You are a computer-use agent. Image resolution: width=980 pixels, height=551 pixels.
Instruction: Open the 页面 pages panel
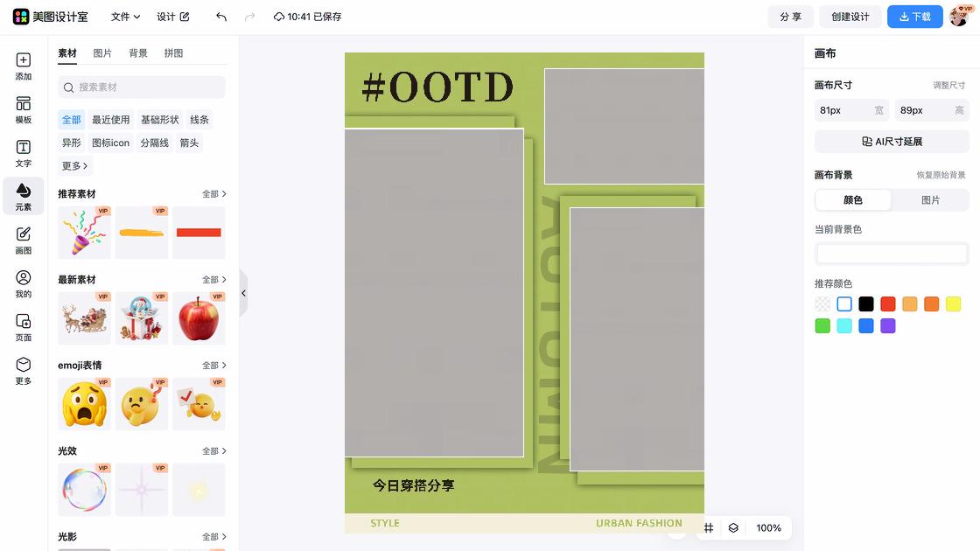pos(23,327)
